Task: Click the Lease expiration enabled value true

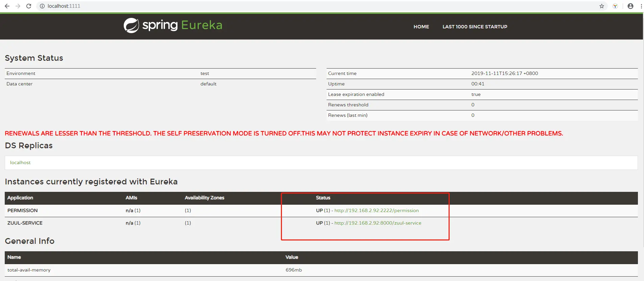Action: tap(476, 94)
